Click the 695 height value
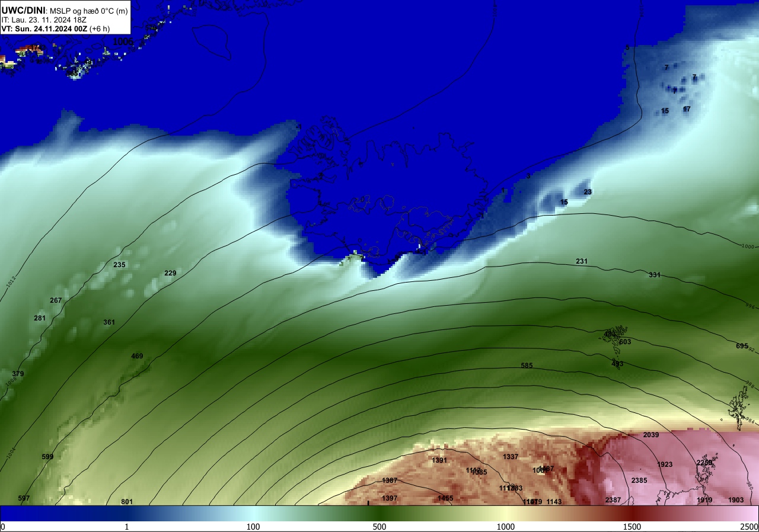The height and width of the screenshot is (532, 759). [742, 346]
